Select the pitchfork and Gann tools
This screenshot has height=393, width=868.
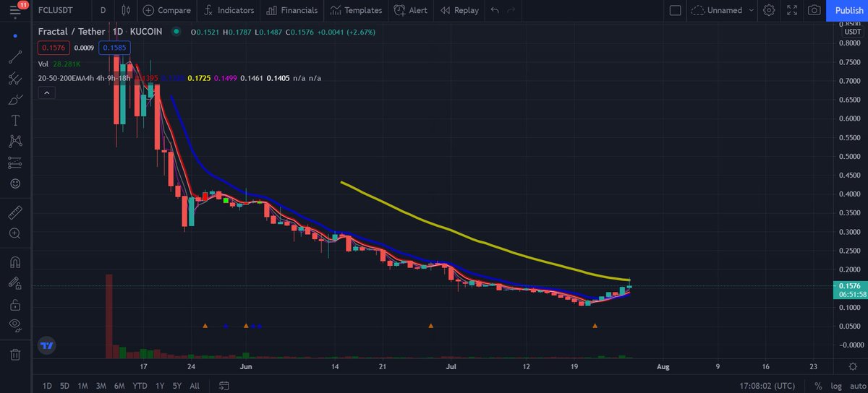click(x=15, y=78)
